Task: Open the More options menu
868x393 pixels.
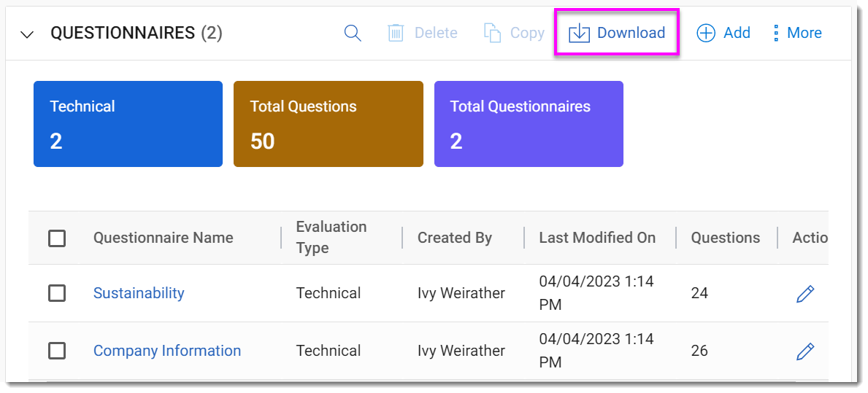Action: pyautogui.click(x=797, y=33)
